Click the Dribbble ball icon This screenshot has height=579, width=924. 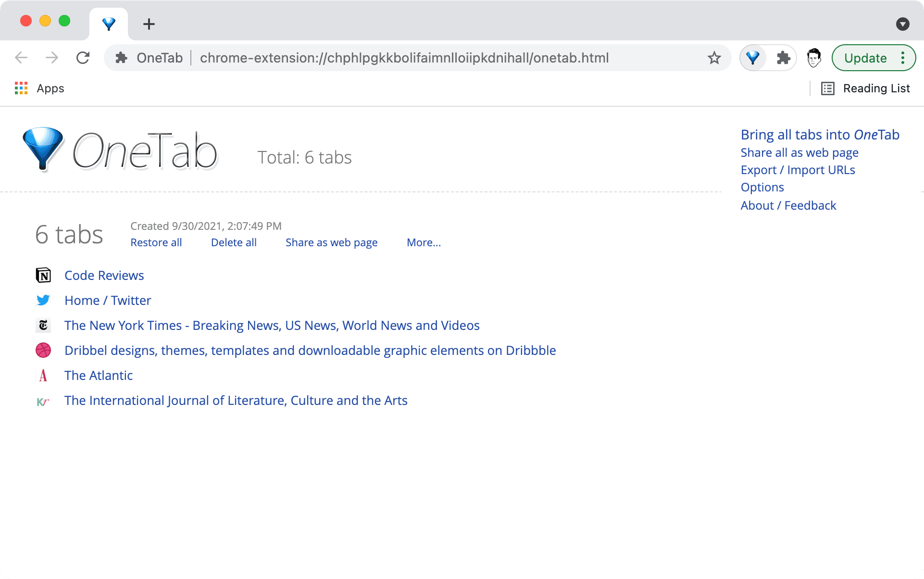(x=44, y=350)
